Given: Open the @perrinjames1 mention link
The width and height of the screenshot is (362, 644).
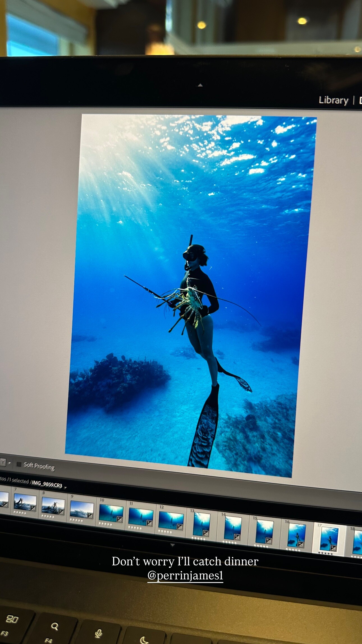Looking at the screenshot, I should click(x=185, y=576).
